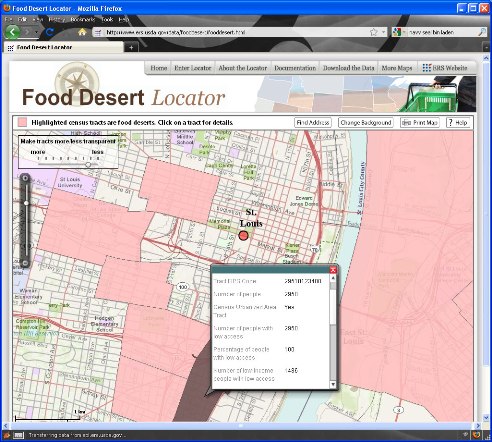Open the File menu
The height and width of the screenshot is (442, 492).
[9, 20]
